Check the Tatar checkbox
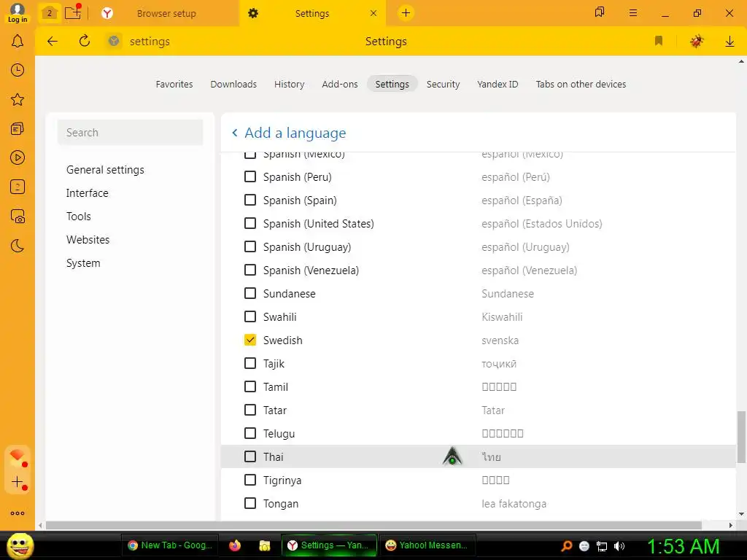This screenshot has height=560, width=747. coord(250,410)
